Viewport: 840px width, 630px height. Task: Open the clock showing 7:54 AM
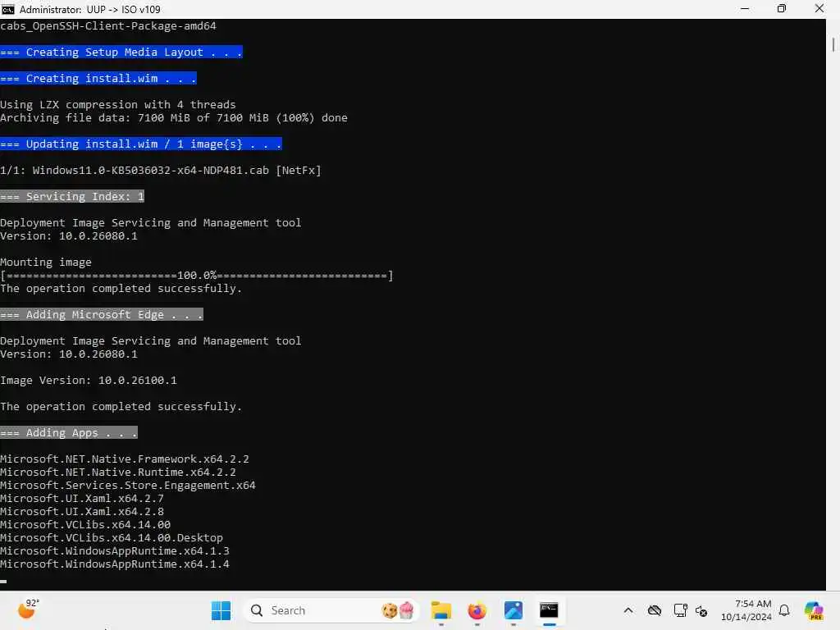746,610
